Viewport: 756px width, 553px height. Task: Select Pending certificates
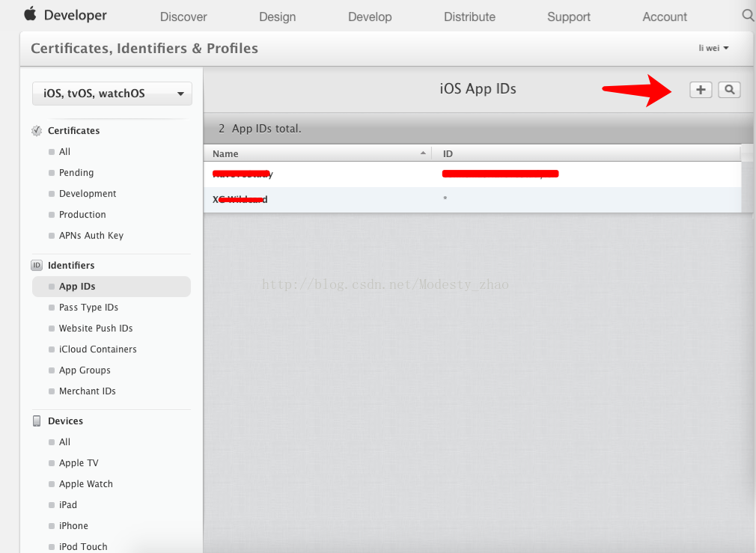click(76, 173)
